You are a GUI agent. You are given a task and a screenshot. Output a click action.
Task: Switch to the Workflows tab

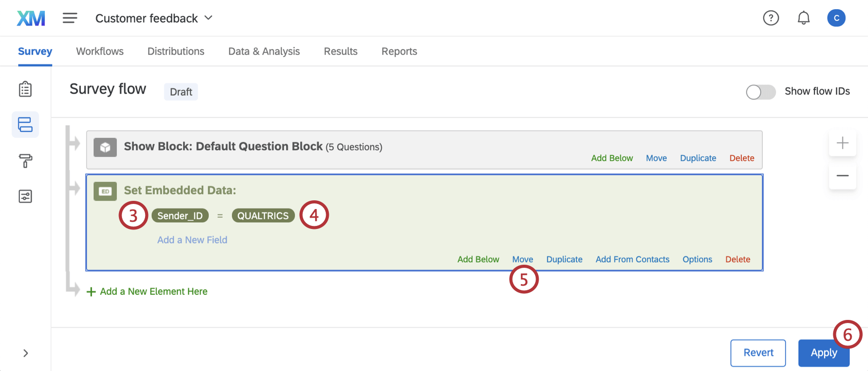[x=100, y=51]
